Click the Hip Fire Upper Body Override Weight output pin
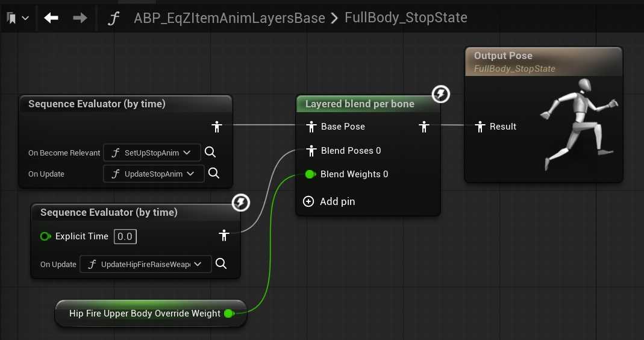644x340 pixels. 229,313
